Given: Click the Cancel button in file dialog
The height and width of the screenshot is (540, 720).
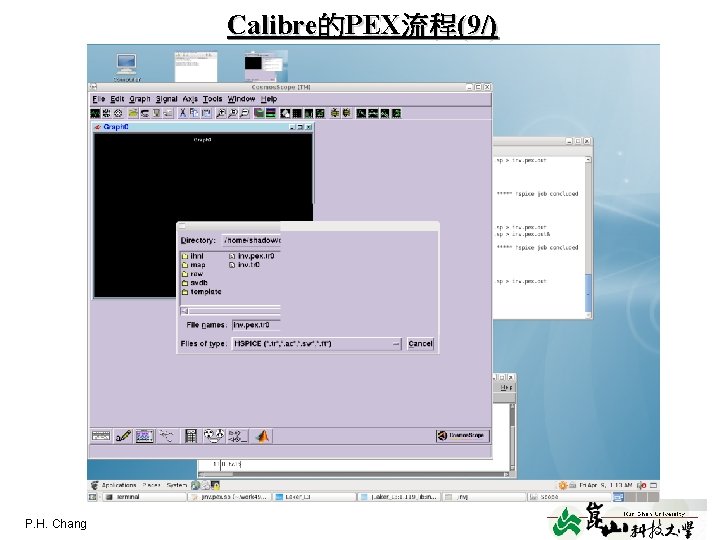Looking at the screenshot, I should pos(420,343).
